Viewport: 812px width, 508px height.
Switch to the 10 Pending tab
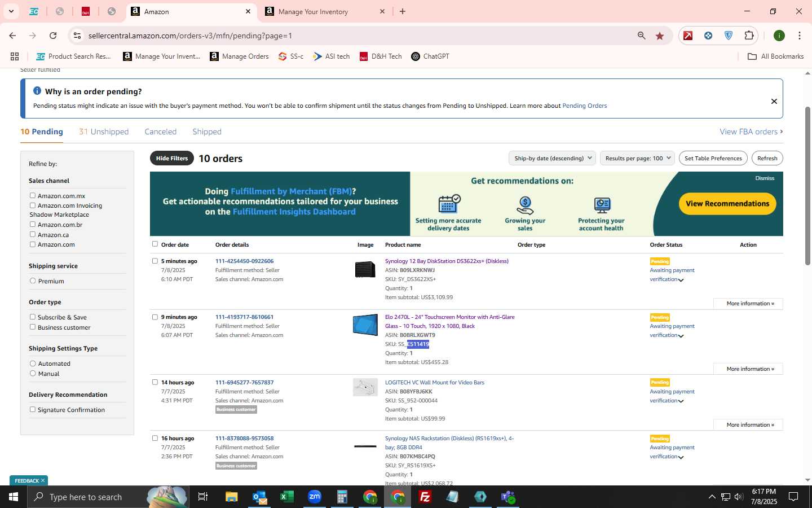42,132
